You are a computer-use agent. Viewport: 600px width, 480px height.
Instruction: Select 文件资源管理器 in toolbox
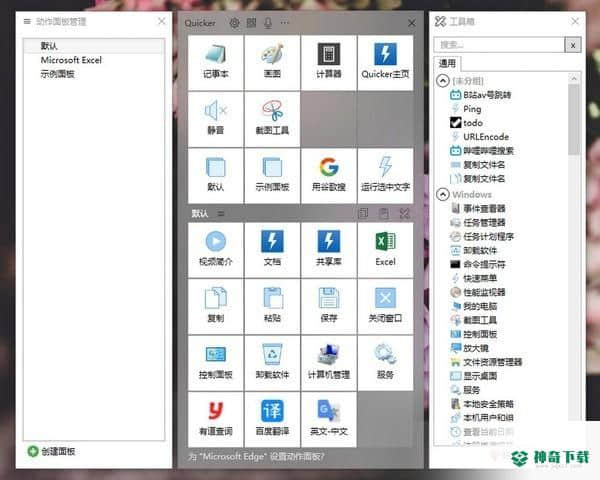(x=486, y=362)
